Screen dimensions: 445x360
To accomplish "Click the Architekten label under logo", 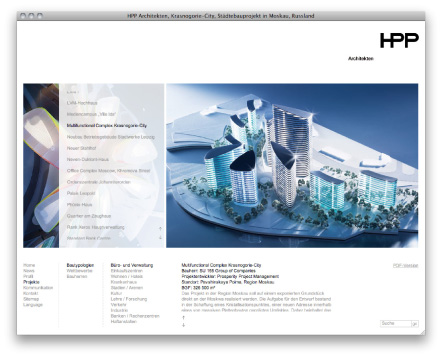I will (x=361, y=59).
